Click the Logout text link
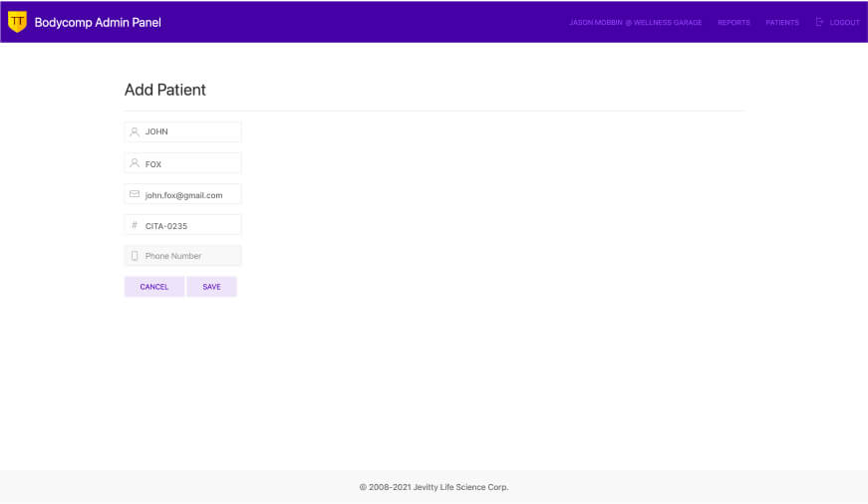Viewport: 868px width, 504px height. (844, 22)
